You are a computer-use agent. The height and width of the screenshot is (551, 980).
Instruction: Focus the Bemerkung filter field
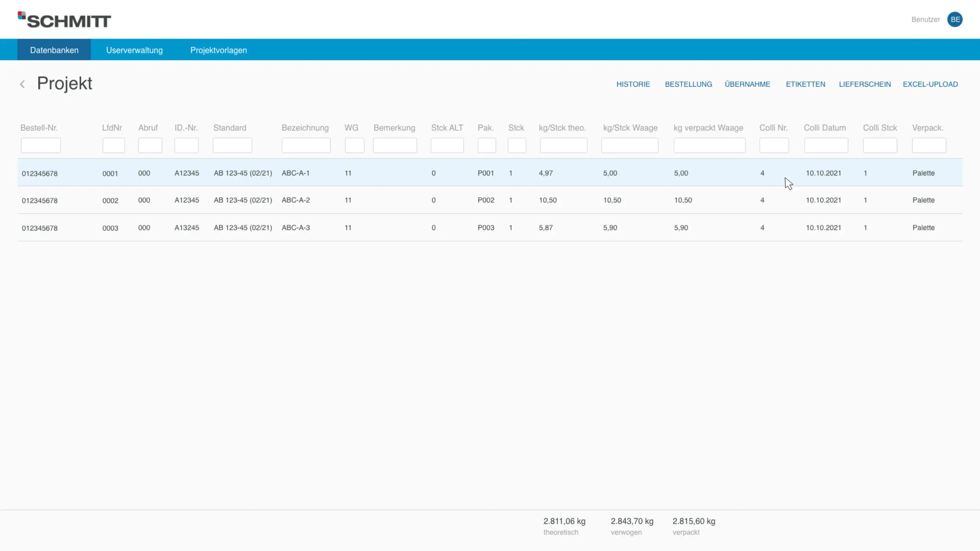point(395,145)
